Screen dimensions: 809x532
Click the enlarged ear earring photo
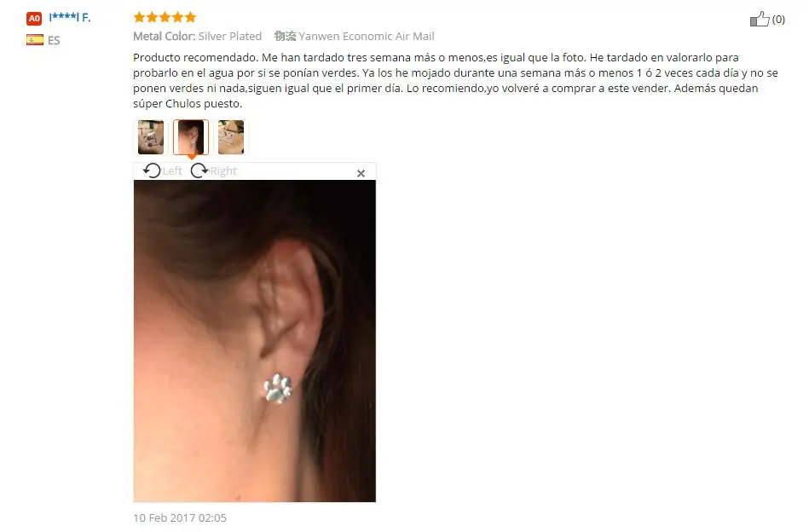pos(254,340)
